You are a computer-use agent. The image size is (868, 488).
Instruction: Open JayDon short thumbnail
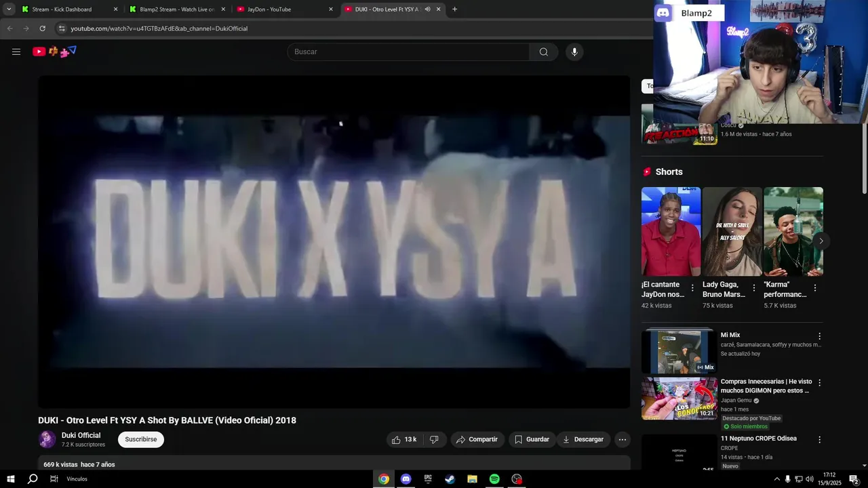click(x=671, y=231)
